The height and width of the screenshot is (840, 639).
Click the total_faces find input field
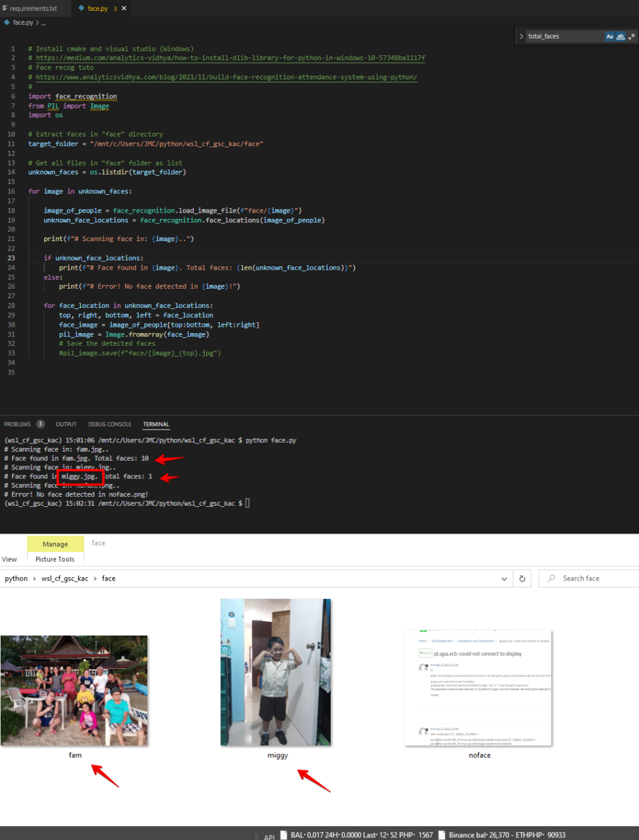564,36
